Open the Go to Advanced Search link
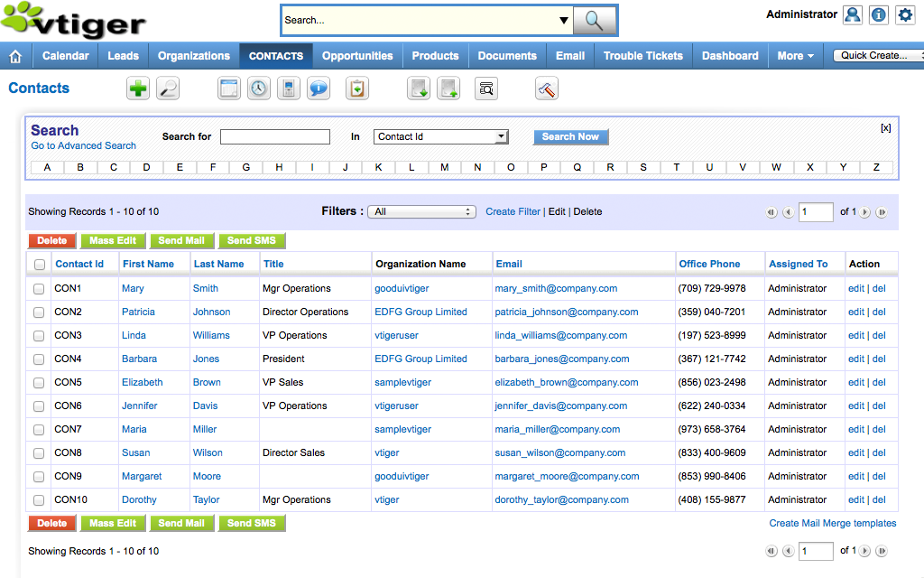924x578 pixels. point(83,146)
